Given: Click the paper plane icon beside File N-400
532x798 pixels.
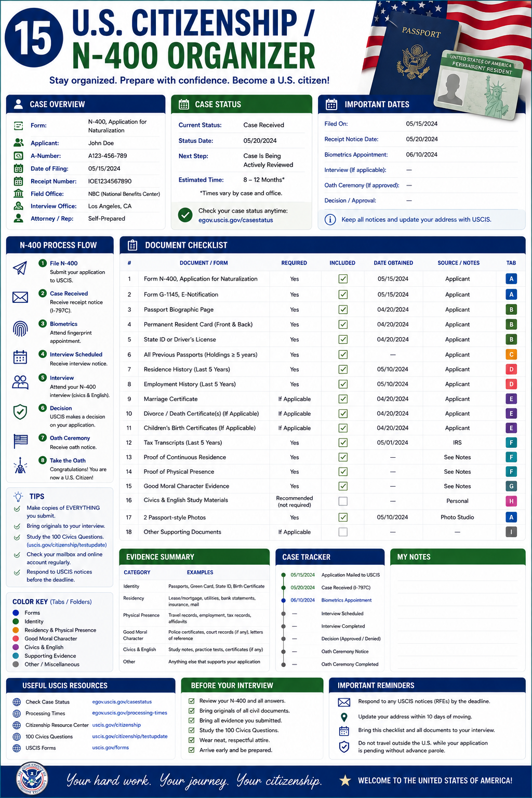Looking at the screenshot, I should pos(20,268).
